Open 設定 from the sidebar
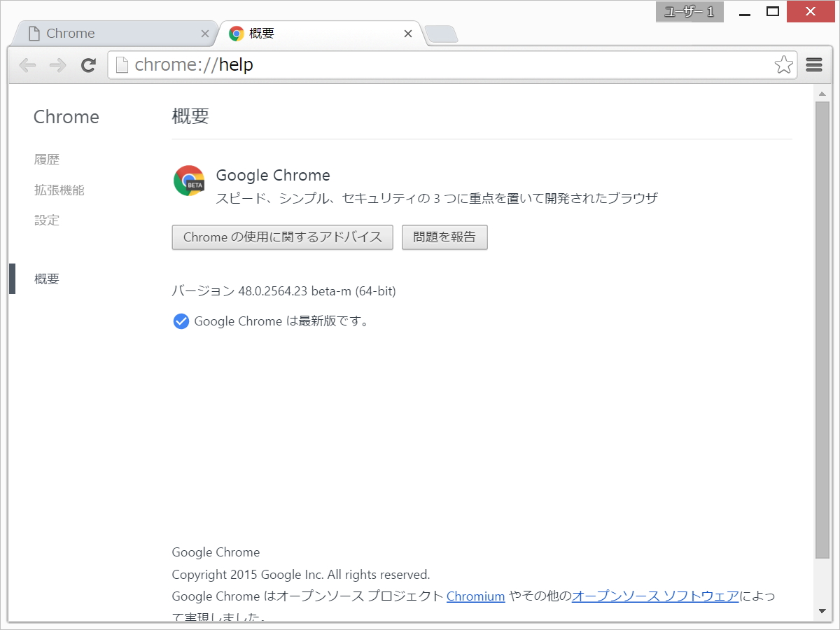 (x=46, y=220)
